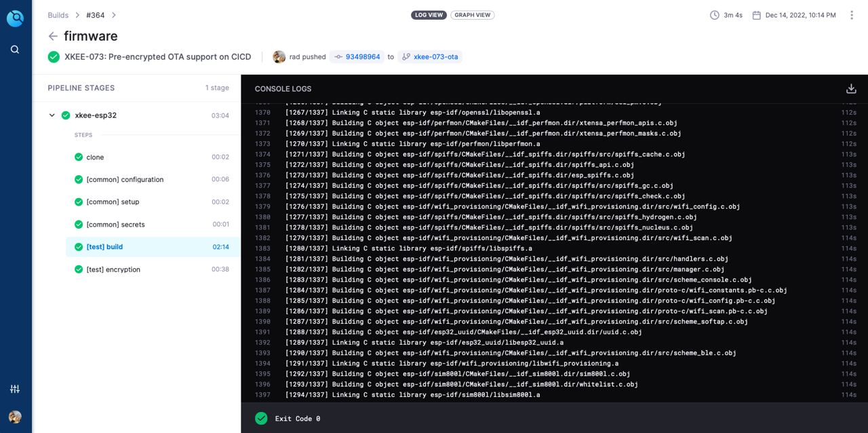Click the Dec 14, 2022 date text
This screenshot has width=868, height=433.
(801, 15)
